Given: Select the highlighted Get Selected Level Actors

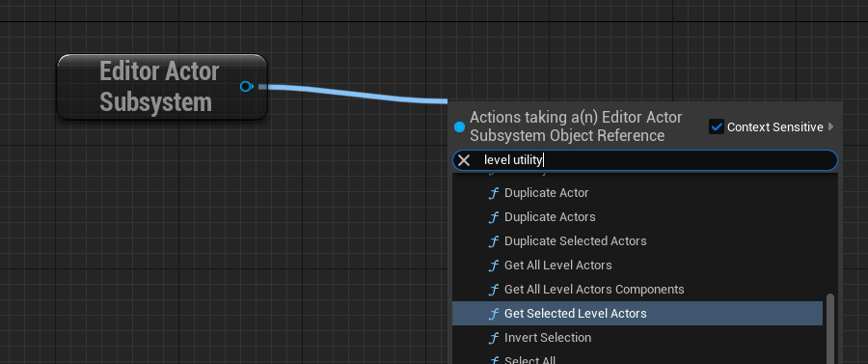Looking at the screenshot, I should [x=637, y=314].
